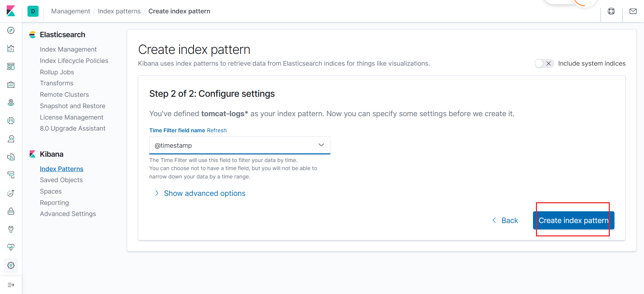Open the Time Filter field name dropdown

(x=239, y=145)
